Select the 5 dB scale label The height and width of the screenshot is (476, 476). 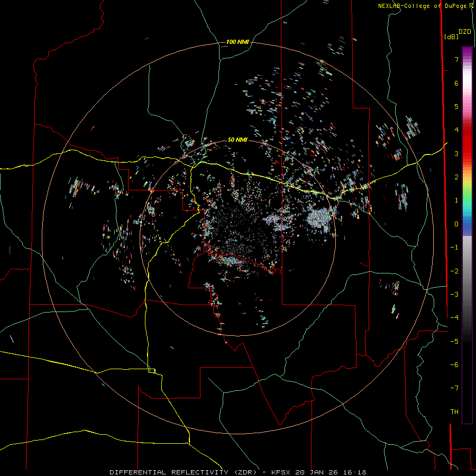coord(456,106)
